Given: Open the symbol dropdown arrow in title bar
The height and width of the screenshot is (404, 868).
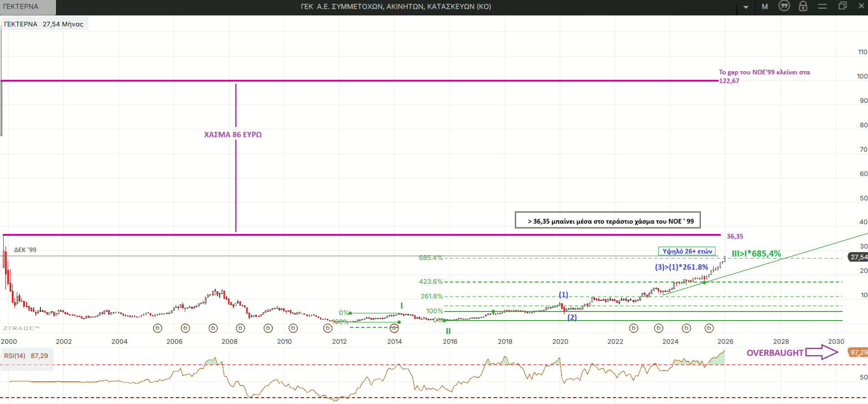Looking at the screenshot, I should pyautogui.click(x=746, y=7).
